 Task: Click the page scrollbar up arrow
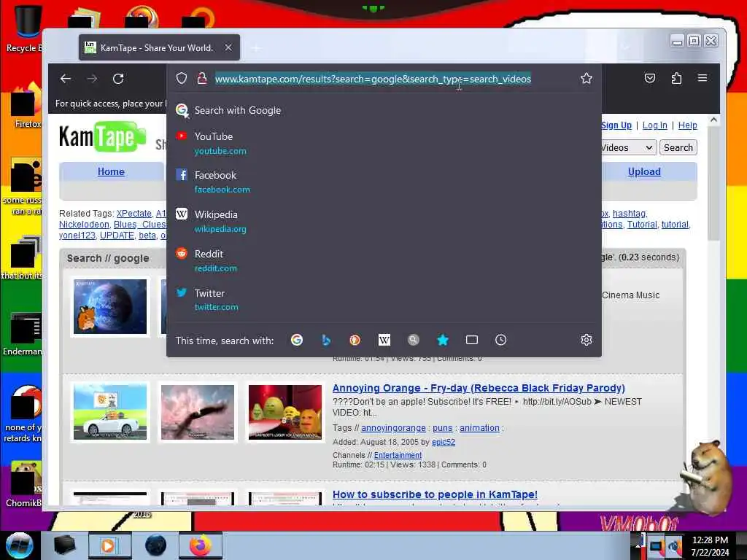[x=713, y=120]
